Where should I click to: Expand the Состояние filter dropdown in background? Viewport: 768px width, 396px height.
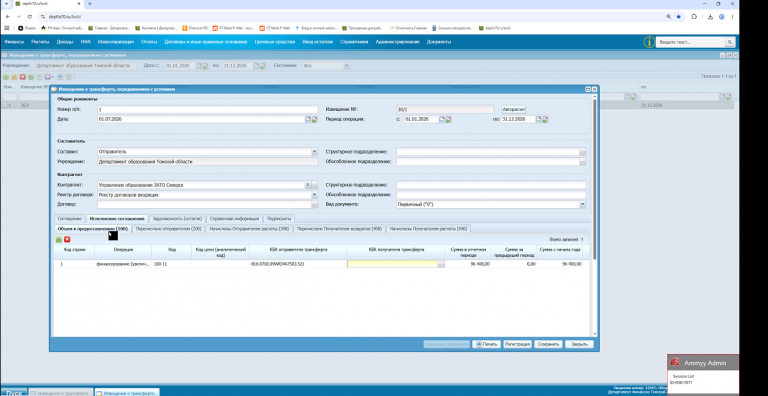click(x=347, y=65)
